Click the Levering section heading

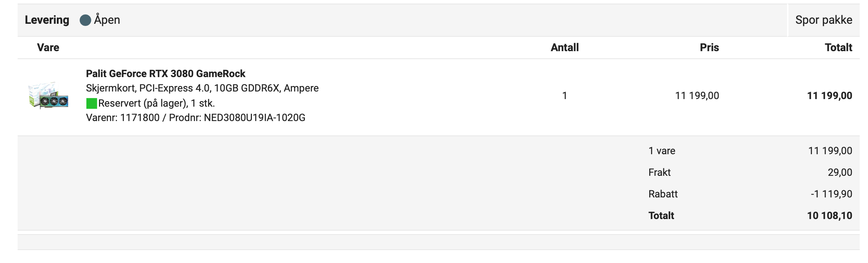tap(47, 20)
